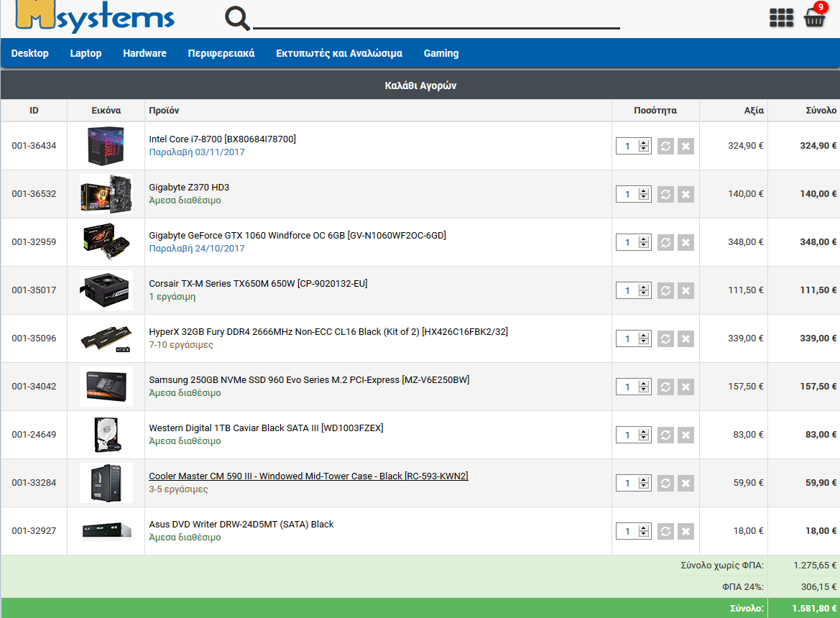Click Intel Core i7 product thumbnail
This screenshot has width=840, height=618.
(106, 146)
